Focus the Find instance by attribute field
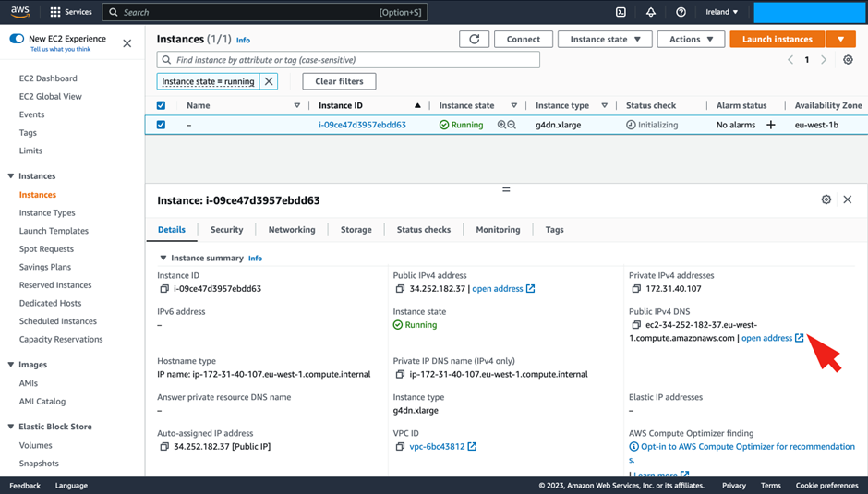868x494 pixels. [x=348, y=60]
